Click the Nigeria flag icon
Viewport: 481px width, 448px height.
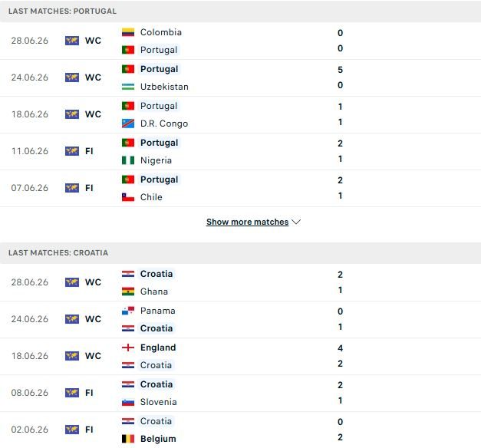[x=128, y=160]
